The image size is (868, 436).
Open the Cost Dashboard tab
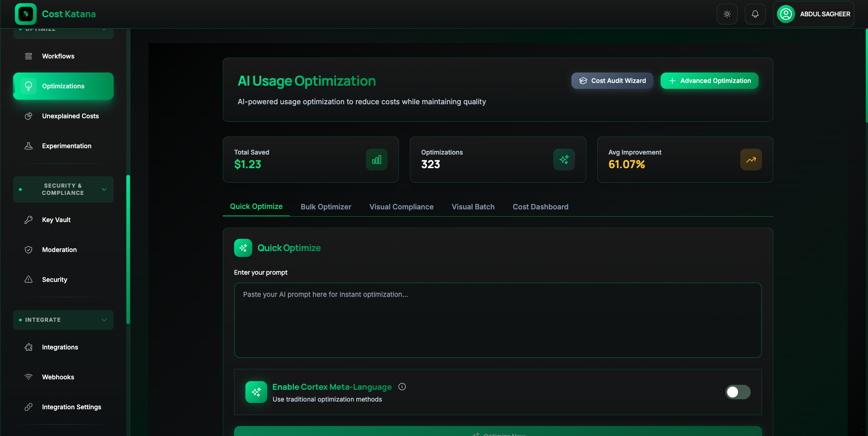(541, 207)
